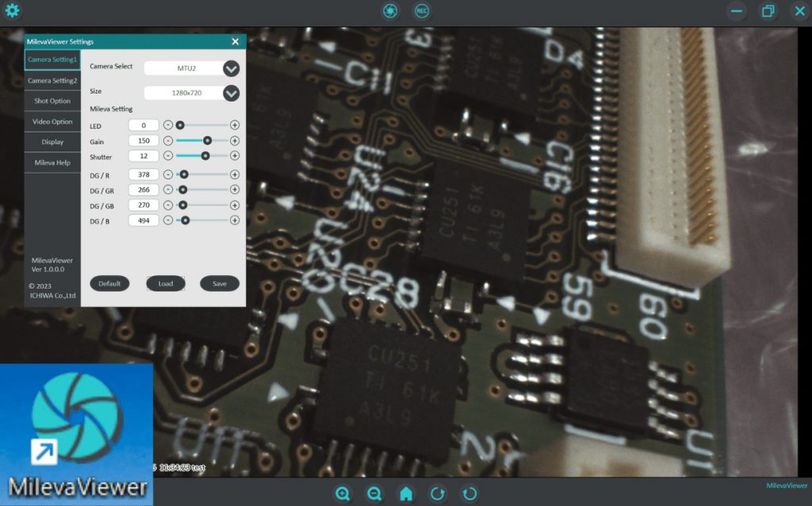The height and width of the screenshot is (506, 812).
Task: Expand the Size dropdown arrow
Action: pos(231,94)
